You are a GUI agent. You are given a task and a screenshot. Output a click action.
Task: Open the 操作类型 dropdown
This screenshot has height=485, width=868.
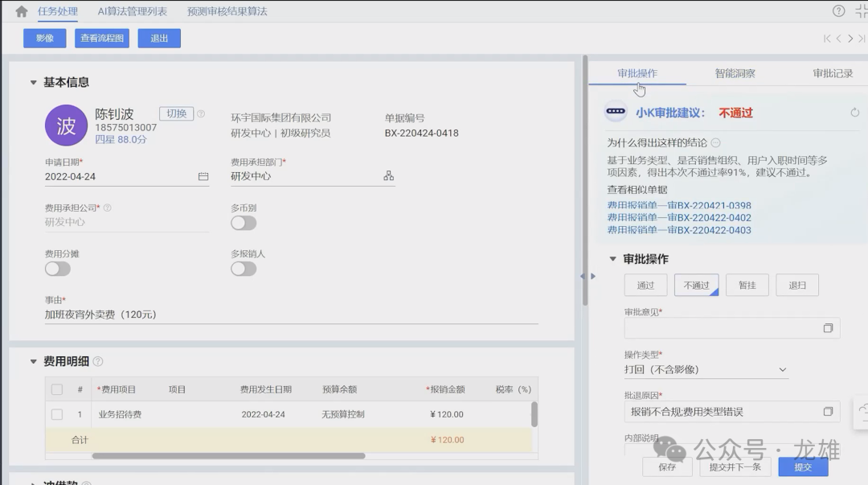[782, 370]
